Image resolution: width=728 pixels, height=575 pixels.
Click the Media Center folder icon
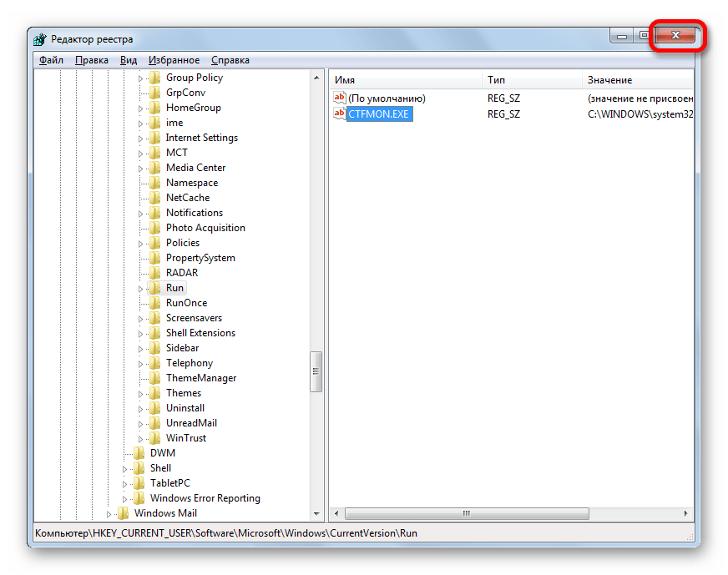[155, 168]
